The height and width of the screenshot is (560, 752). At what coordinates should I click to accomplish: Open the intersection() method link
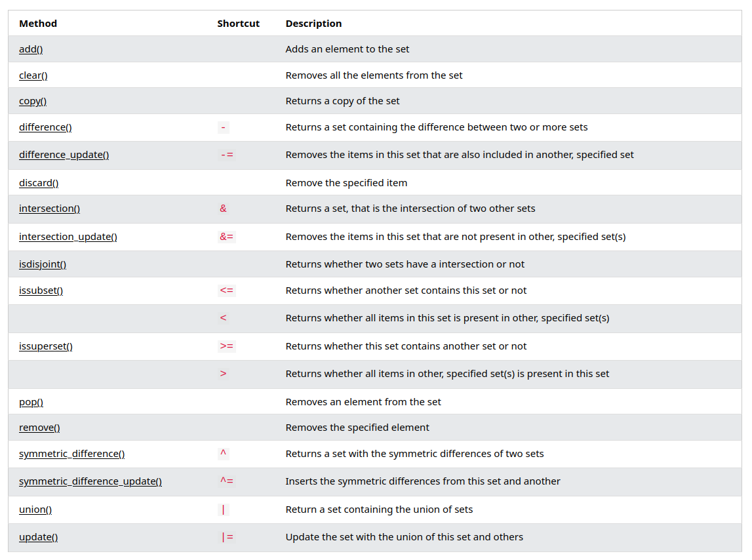pyautogui.click(x=49, y=209)
